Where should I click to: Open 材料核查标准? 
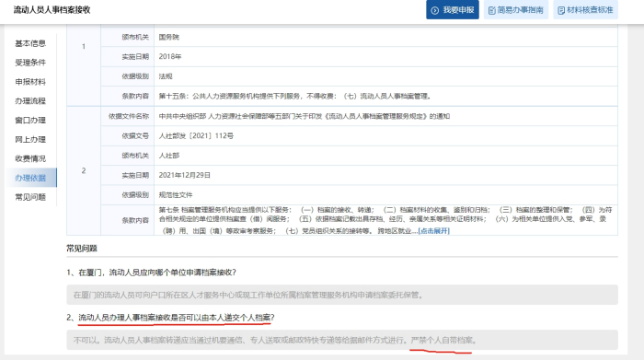tap(585, 10)
